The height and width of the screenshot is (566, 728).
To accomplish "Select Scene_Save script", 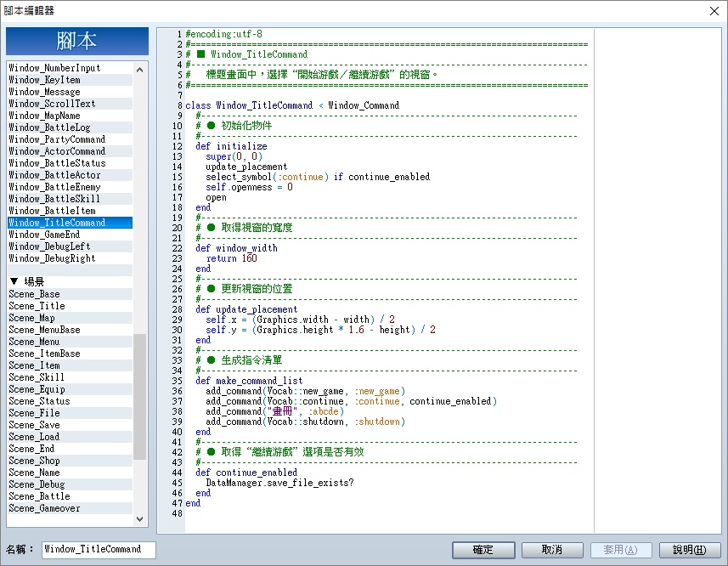I will [x=70, y=425].
